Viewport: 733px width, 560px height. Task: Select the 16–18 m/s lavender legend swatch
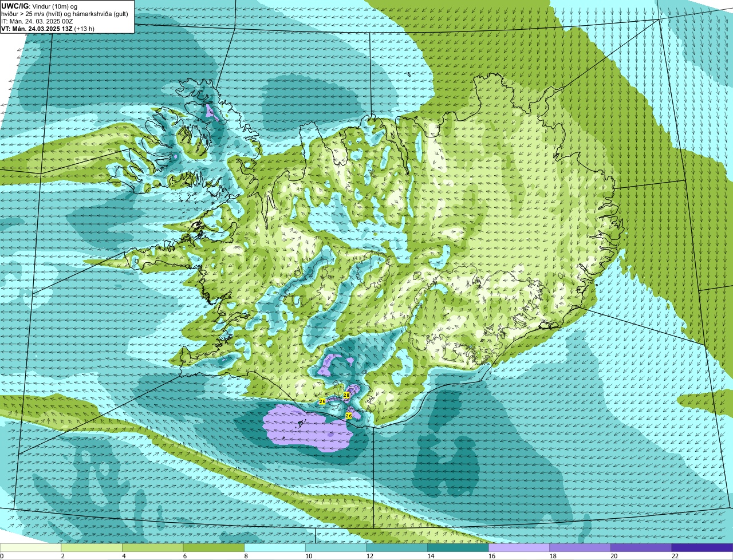click(519, 548)
